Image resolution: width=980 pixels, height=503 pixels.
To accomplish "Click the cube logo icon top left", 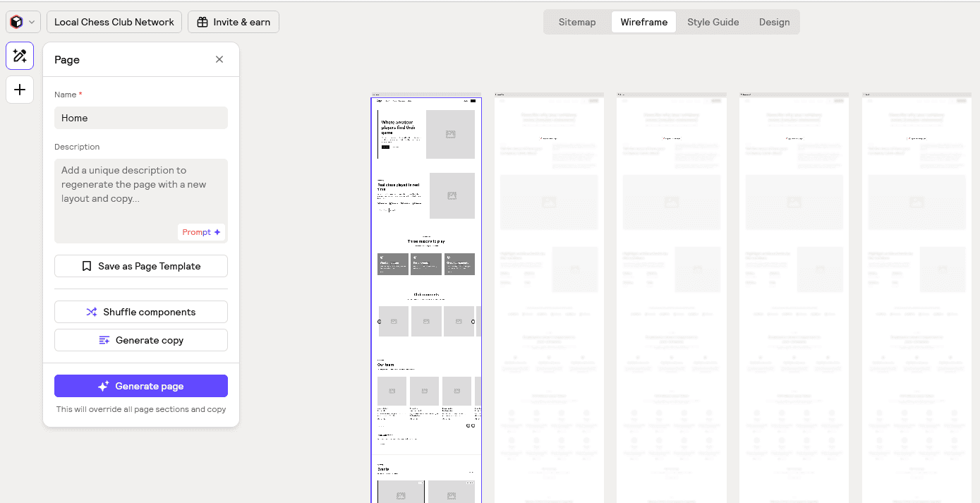I will tap(16, 22).
